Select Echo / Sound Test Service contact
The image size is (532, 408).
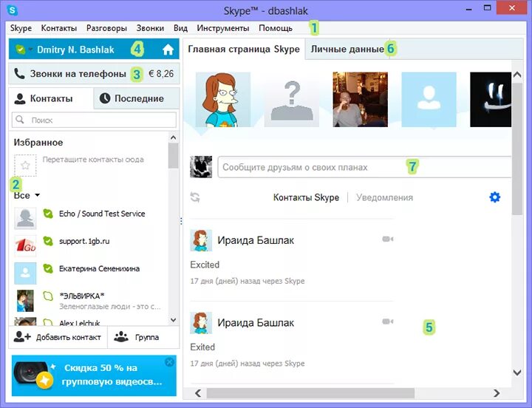coord(88,218)
